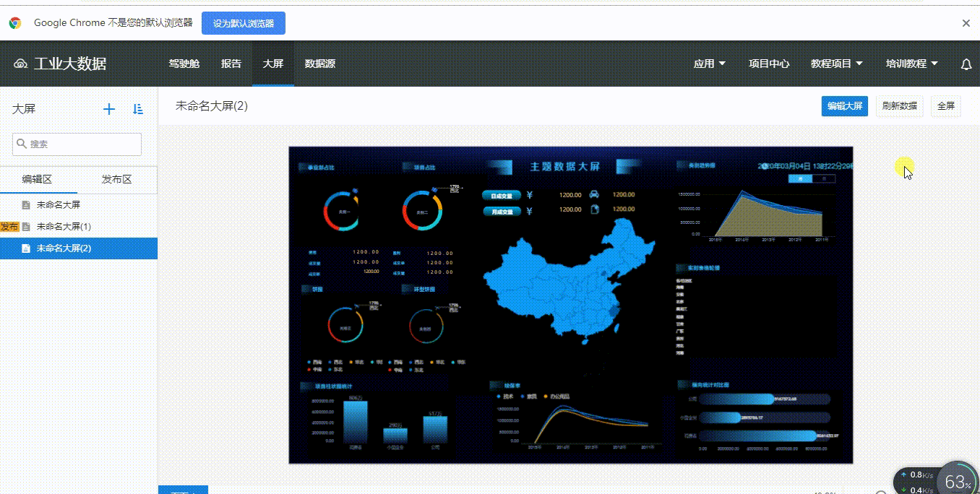This screenshot has height=494, width=980.
Task: Click the 工业大数据 cloud logo icon
Action: pyautogui.click(x=21, y=64)
